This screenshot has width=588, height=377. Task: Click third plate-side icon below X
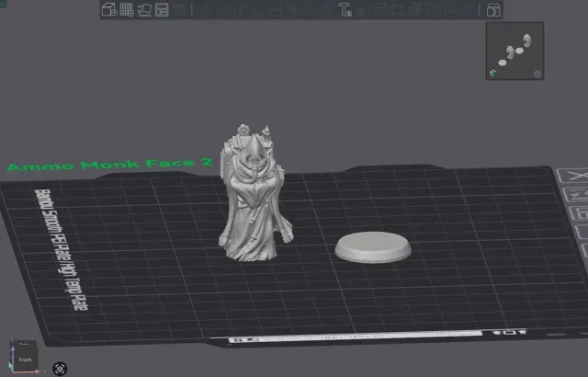click(x=580, y=214)
